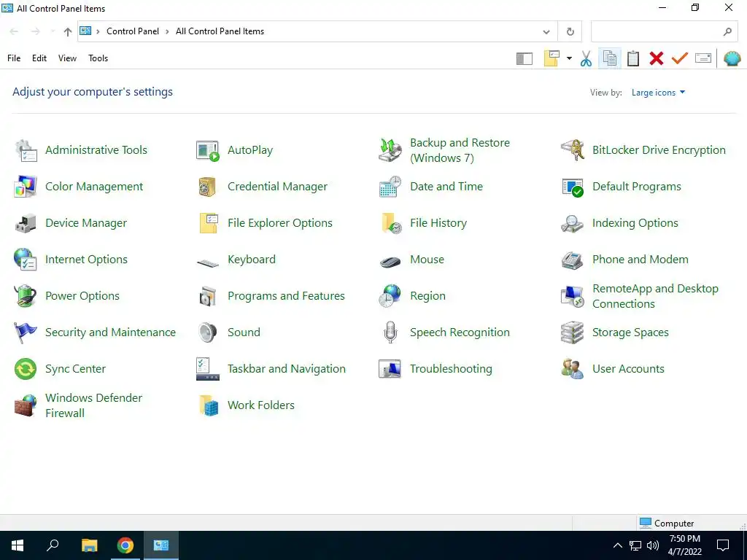Open the Credential Manager safe icon
Screen dimensions: 747x560
[x=208, y=186]
